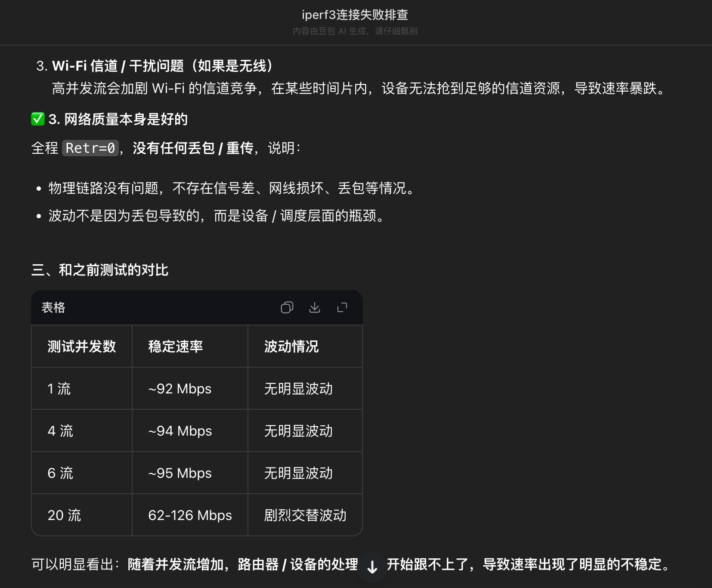Viewport: 712px width, 588px height.
Task: Click the heading 三、和之前测试的对比
Action: (x=100, y=270)
